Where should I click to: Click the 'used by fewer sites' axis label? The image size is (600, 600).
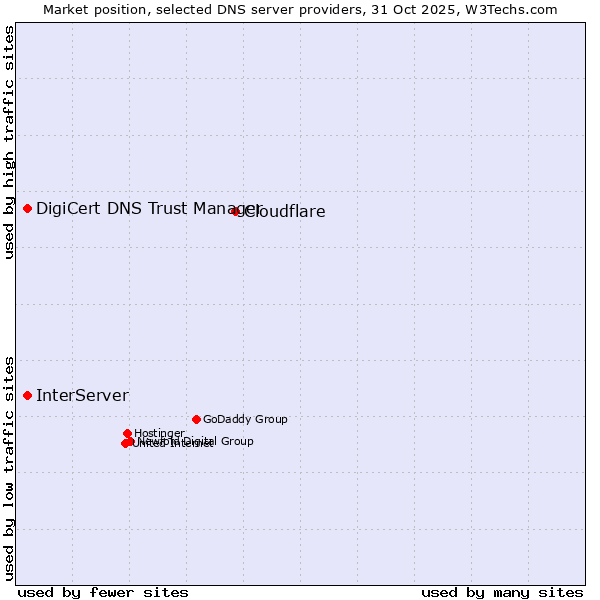[x=102, y=592]
